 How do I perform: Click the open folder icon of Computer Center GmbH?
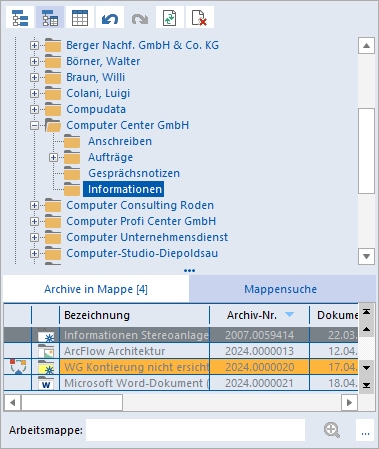tap(53, 125)
